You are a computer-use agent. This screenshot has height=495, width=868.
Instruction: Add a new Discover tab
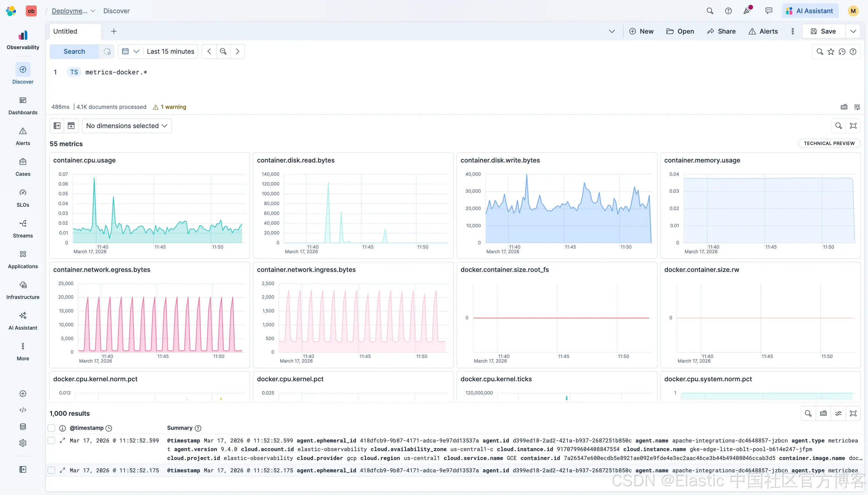tap(114, 31)
